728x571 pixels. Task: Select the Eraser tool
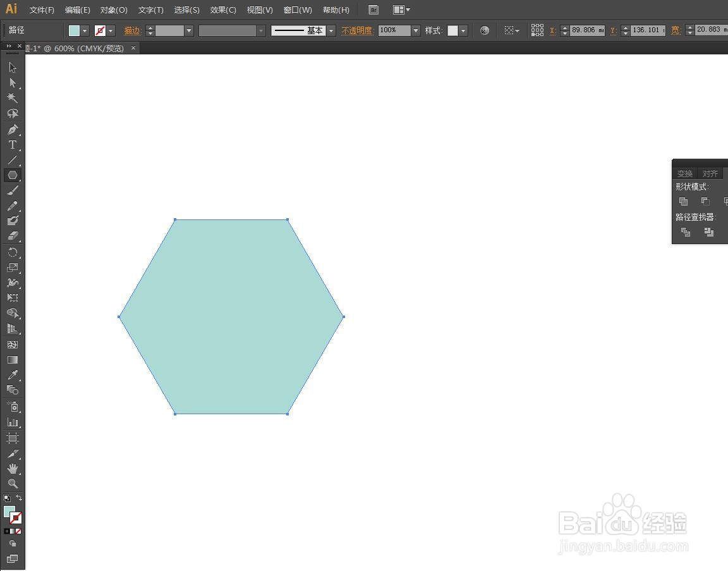tap(13, 236)
